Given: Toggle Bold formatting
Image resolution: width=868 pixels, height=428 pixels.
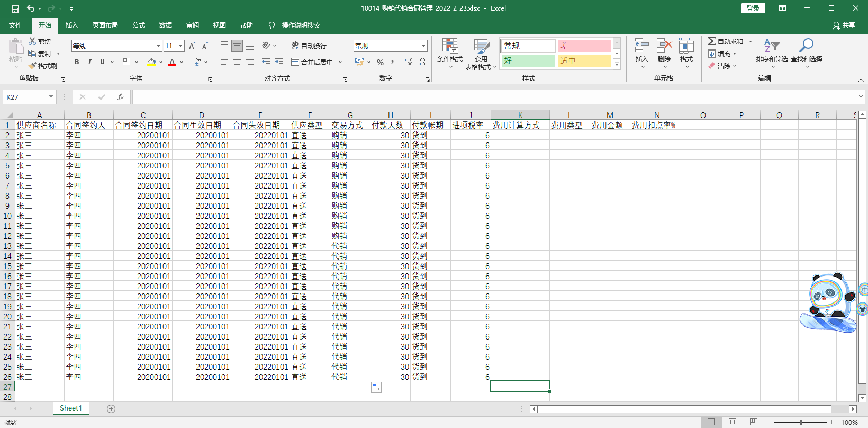Looking at the screenshot, I should pos(77,62).
